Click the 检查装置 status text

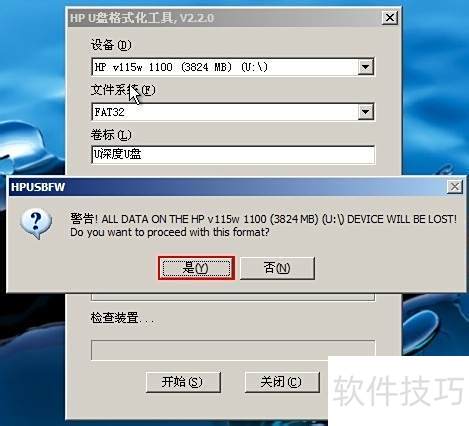click(122, 318)
